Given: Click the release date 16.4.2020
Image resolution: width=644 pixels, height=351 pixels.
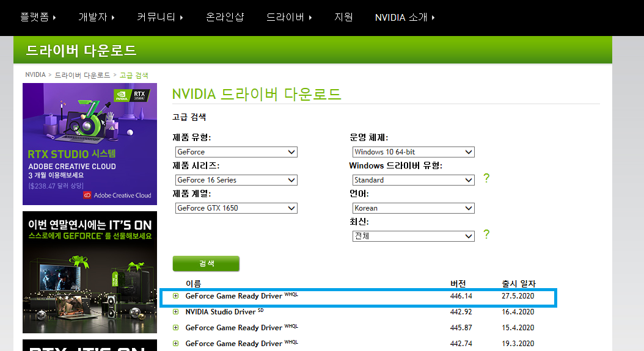Looking at the screenshot, I should coord(518,312).
